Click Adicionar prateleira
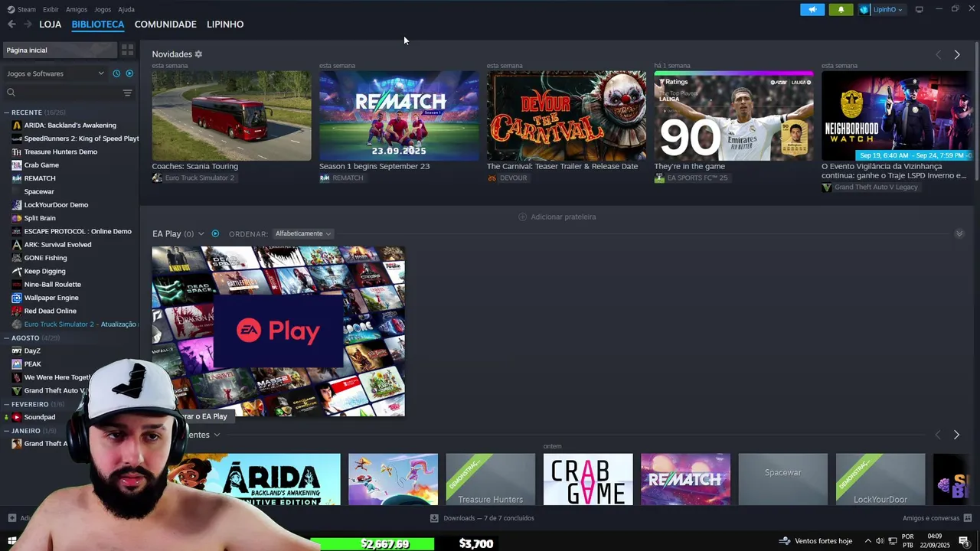The image size is (980, 551). tap(557, 217)
